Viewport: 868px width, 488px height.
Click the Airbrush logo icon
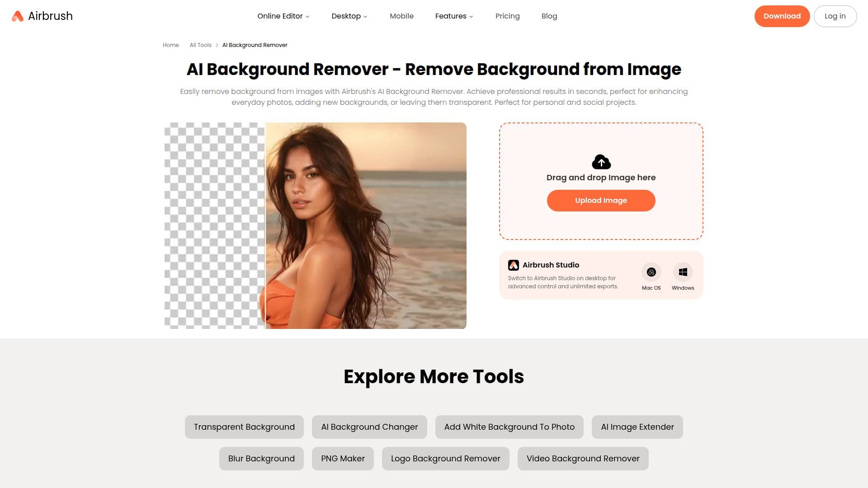tap(18, 16)
